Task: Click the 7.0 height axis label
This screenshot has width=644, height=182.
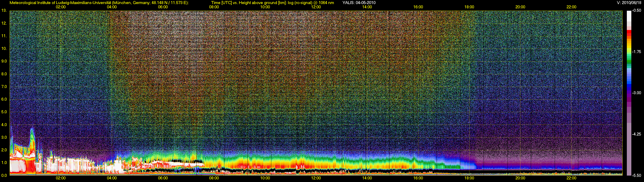Action: pos(4,87)
